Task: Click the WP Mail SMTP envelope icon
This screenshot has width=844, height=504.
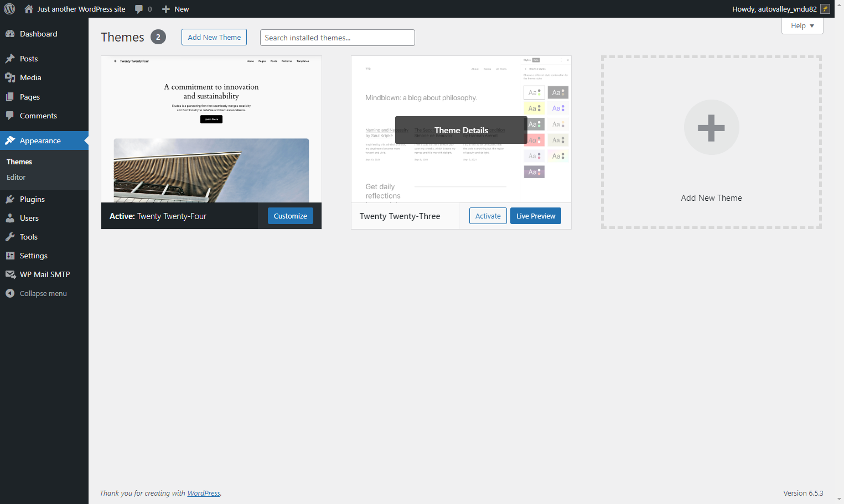Action: [x=10, y=274]
